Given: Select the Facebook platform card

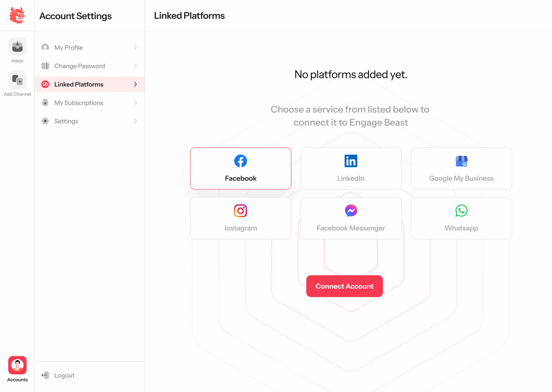Looking at the screenshot, I should (x=240, y=168).
